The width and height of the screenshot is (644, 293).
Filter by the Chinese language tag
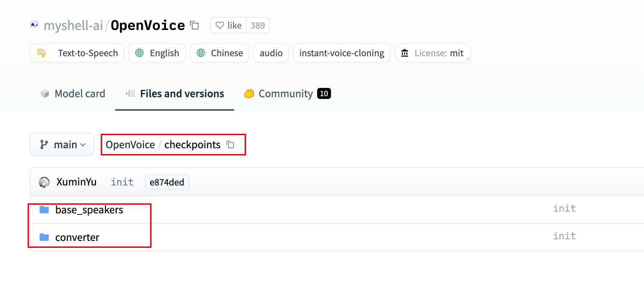pos(219,53)
